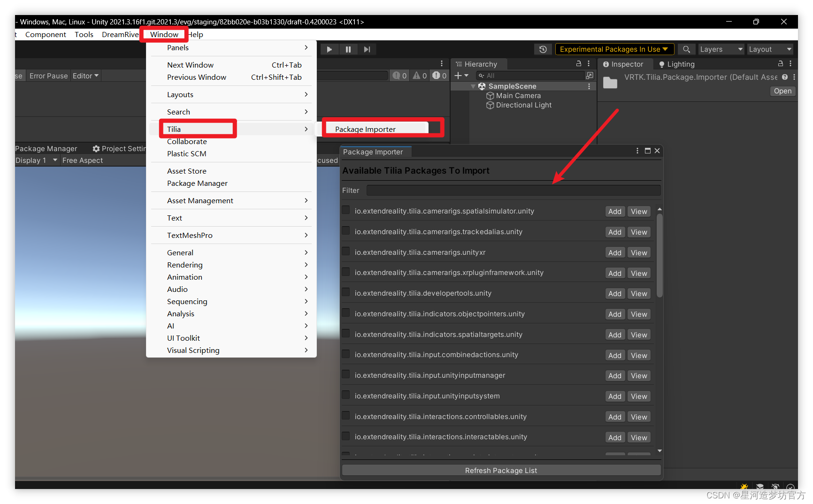
Task: Click the Hierarchy search field
Action: (530, 76)
